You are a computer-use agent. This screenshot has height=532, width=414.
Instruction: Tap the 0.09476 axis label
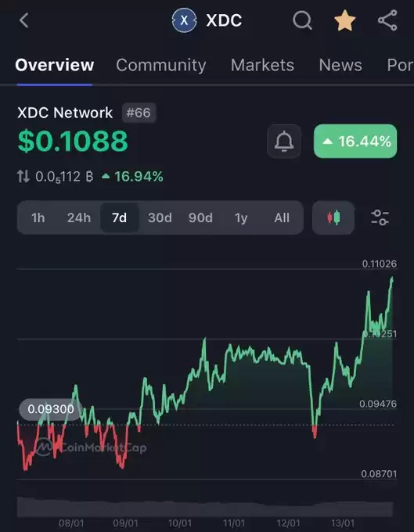click(378, 404)
